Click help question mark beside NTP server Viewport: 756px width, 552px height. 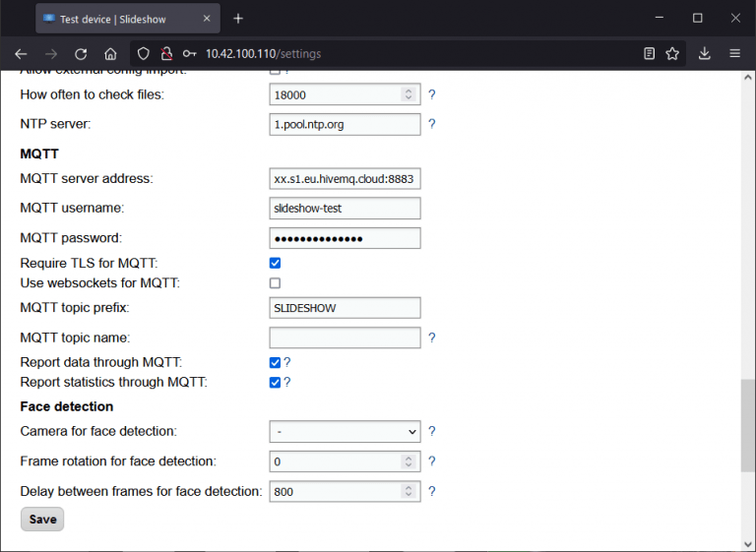click(431, 124)
